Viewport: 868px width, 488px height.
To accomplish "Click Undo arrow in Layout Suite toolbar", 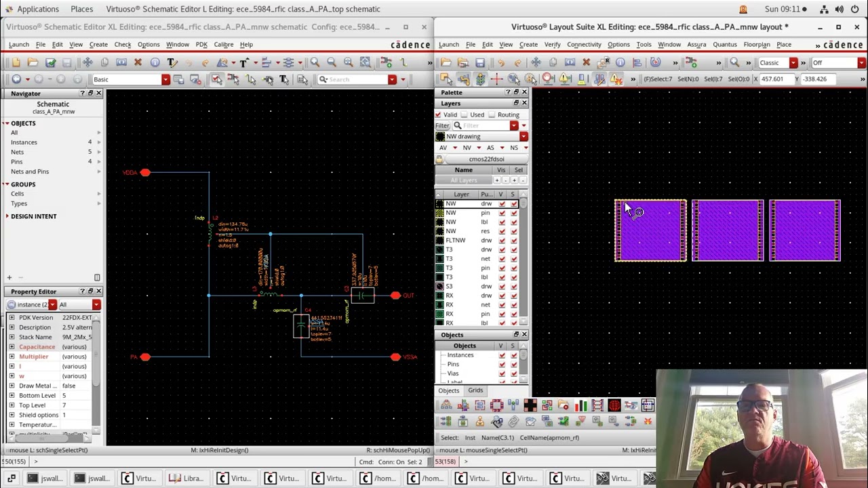I will tap(500, 62).
